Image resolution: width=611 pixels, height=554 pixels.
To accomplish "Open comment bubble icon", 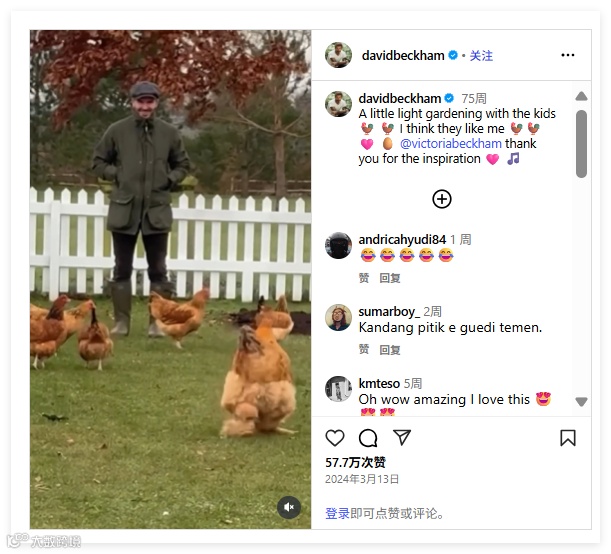I will pos(368,438).
